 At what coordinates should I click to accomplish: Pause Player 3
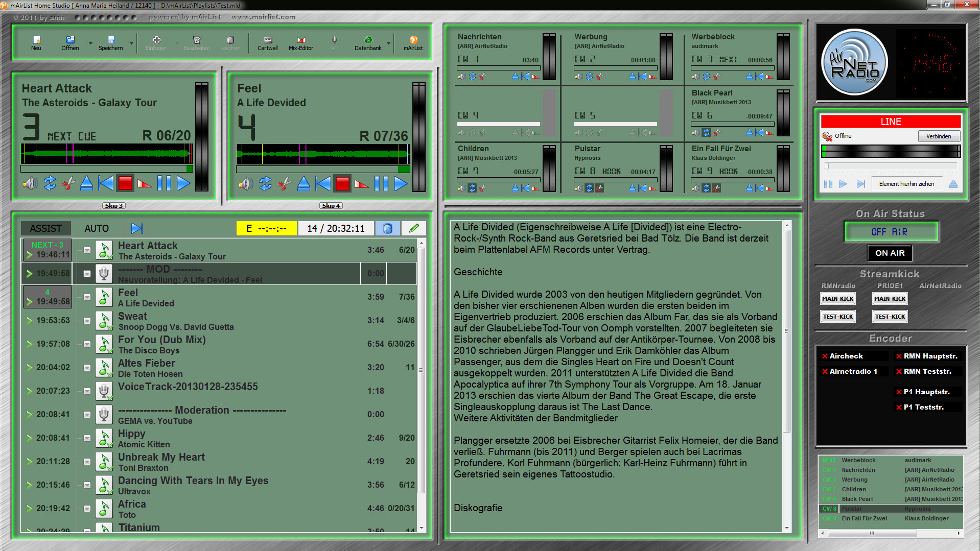(164, 183)
